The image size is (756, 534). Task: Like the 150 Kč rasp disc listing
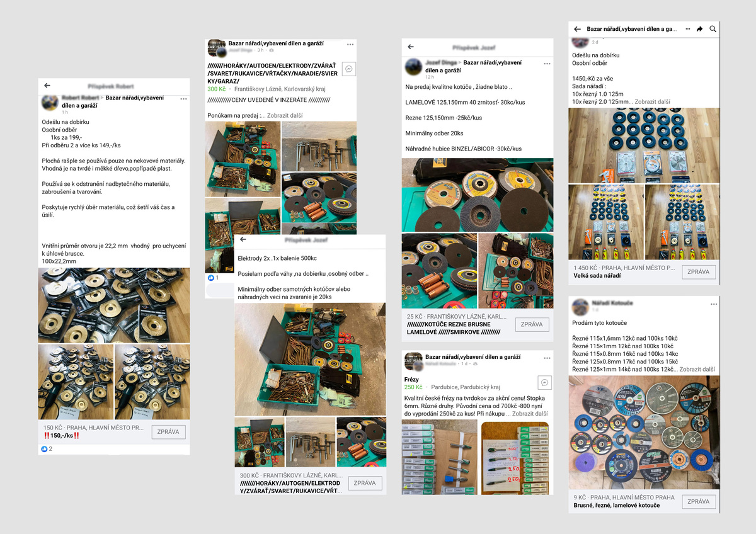[x=44, y=449]
